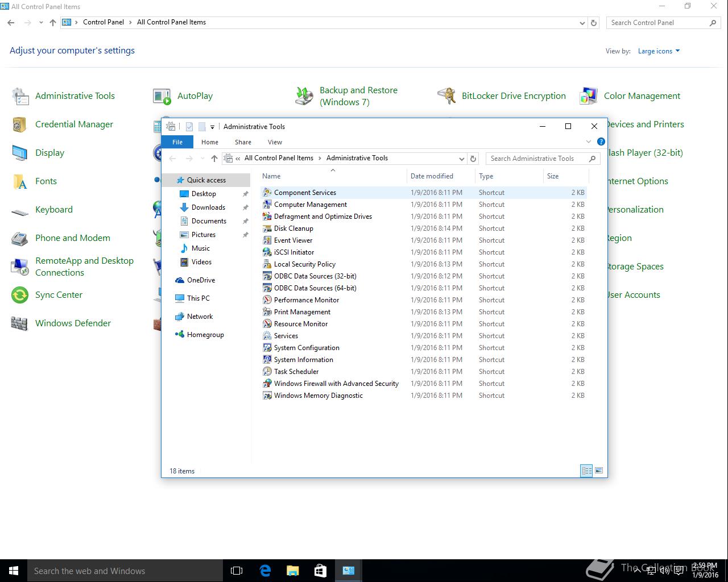Launch Microsoft Edge from taskbar
The image size is (728, 582).
point(265,571)
